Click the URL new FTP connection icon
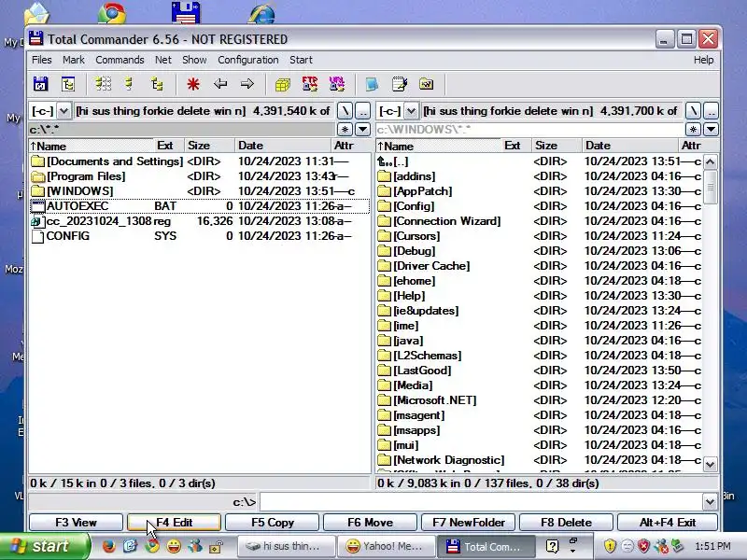Viewport: 747px width, 560px height. (x=337, y=84)
